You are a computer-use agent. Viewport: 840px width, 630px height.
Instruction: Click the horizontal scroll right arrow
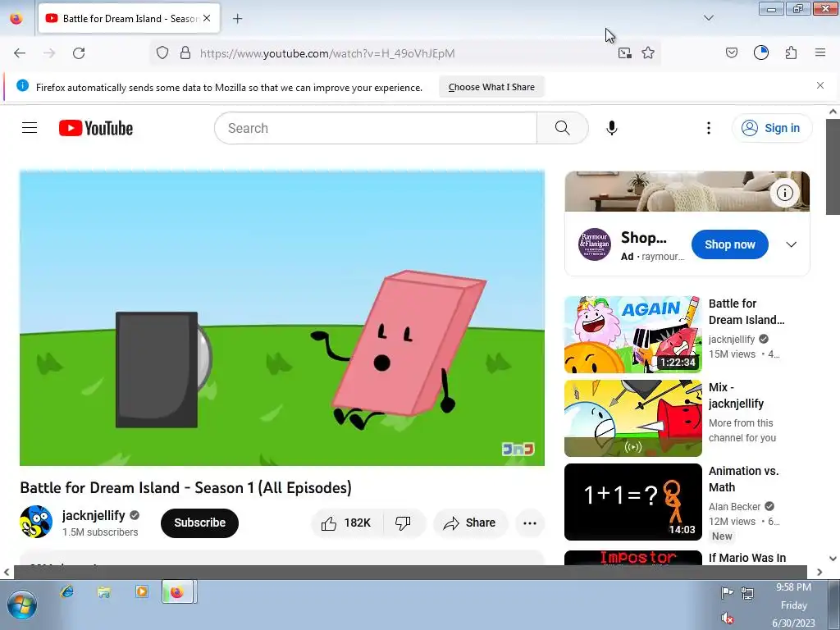819,572
